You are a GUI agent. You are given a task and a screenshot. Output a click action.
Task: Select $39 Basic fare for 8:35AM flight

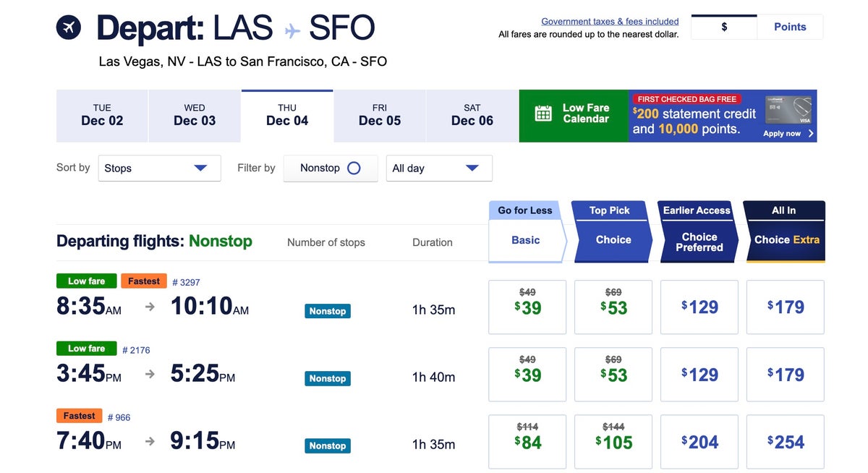(x=527, y=307)
